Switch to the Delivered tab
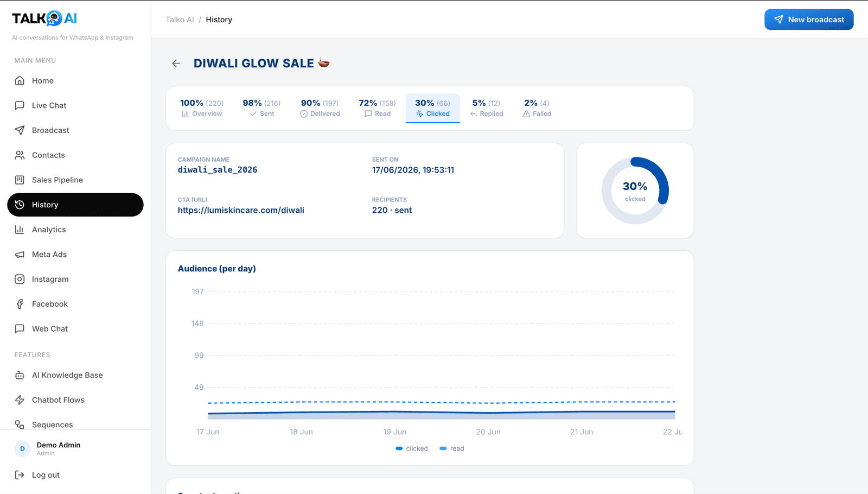This screenshot has height=494, width=868. point(320,107)
